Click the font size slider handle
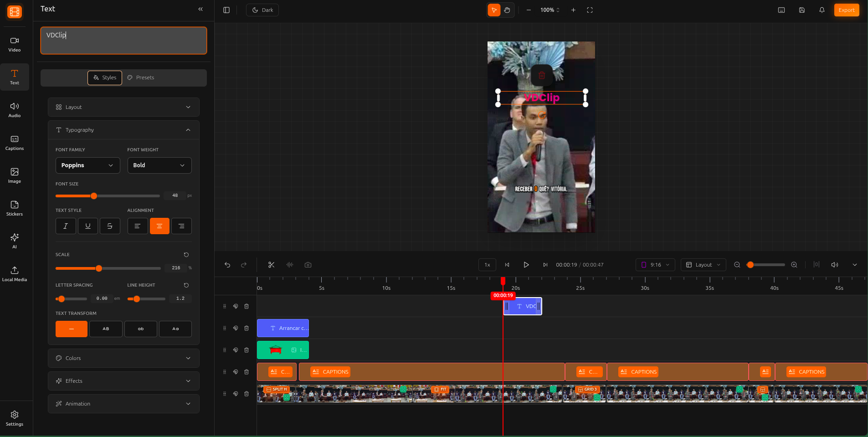 94,196
